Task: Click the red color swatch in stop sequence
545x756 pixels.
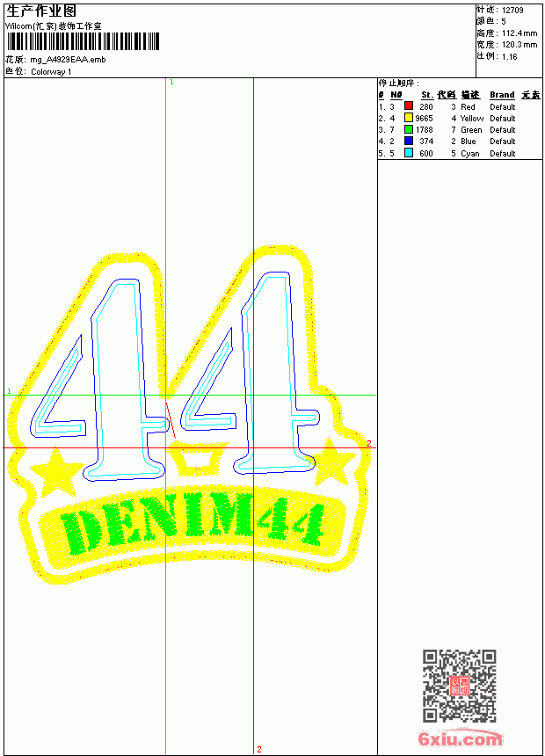Action: (409, 105)
